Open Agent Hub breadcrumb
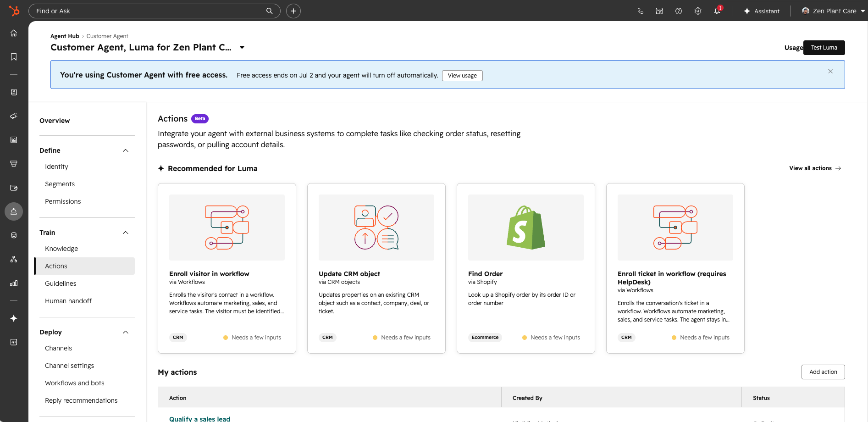868x422 pixels. [65, 36]
